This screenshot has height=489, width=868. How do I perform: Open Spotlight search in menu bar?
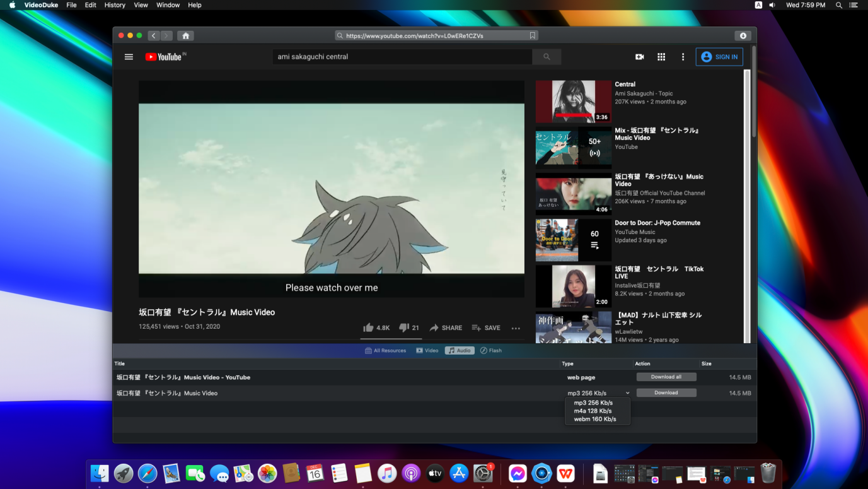838,5
